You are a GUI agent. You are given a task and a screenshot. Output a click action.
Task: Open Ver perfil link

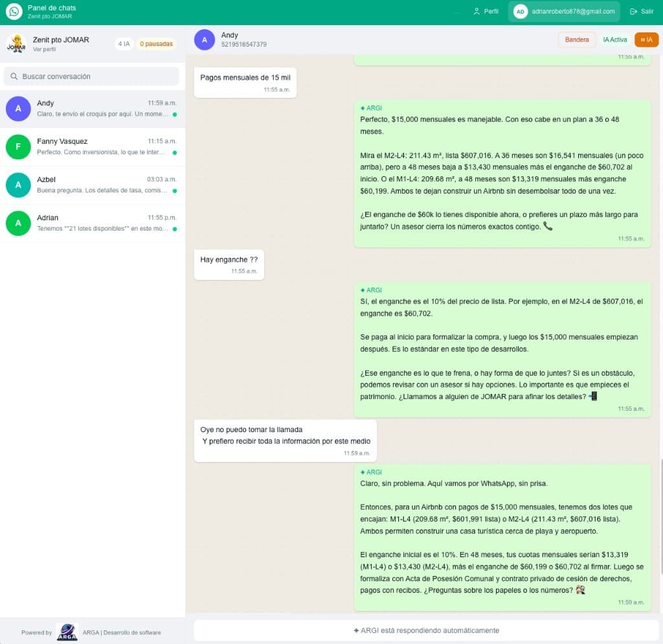click(45, 49)
